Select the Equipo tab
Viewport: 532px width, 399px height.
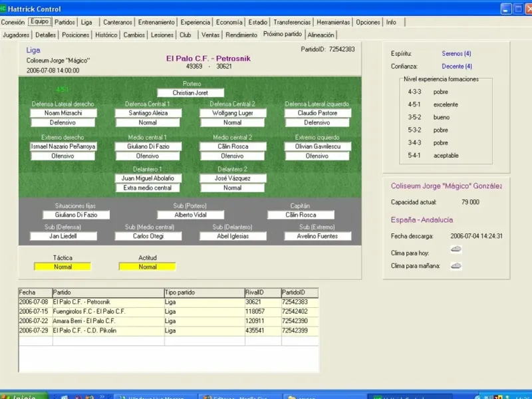(40, 21)
